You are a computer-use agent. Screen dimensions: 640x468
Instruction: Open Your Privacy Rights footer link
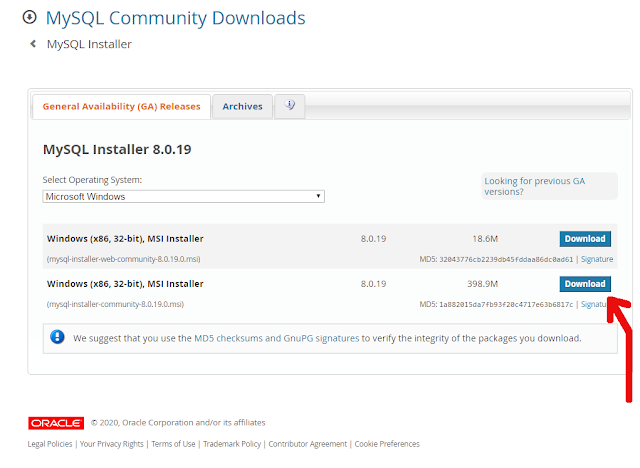point(111,444)
